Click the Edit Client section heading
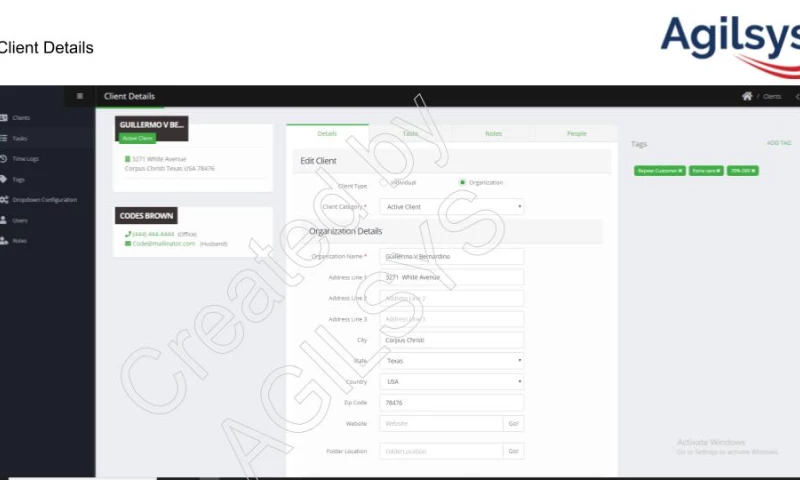Screen dimensions: 800x480 click(318, 161)
